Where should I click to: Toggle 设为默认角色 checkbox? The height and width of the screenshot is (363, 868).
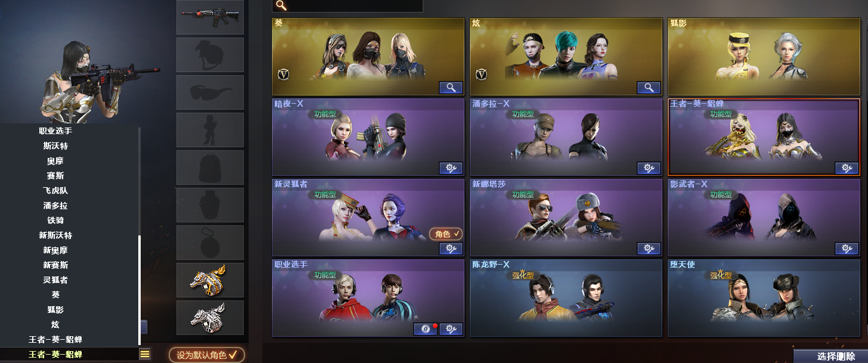point(207,355)
